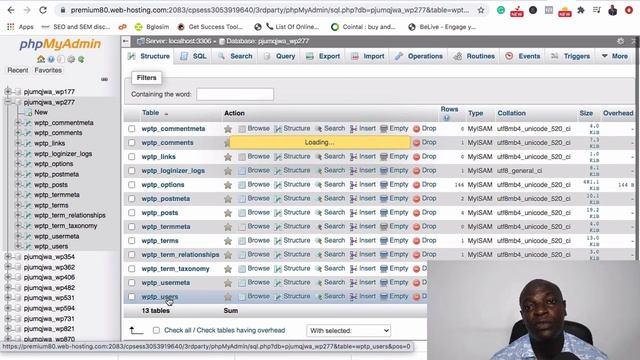The width and height of the screenshot is (640, 360).
Task: Click Search icon in wptp_terms row
Action: (319, 241)
